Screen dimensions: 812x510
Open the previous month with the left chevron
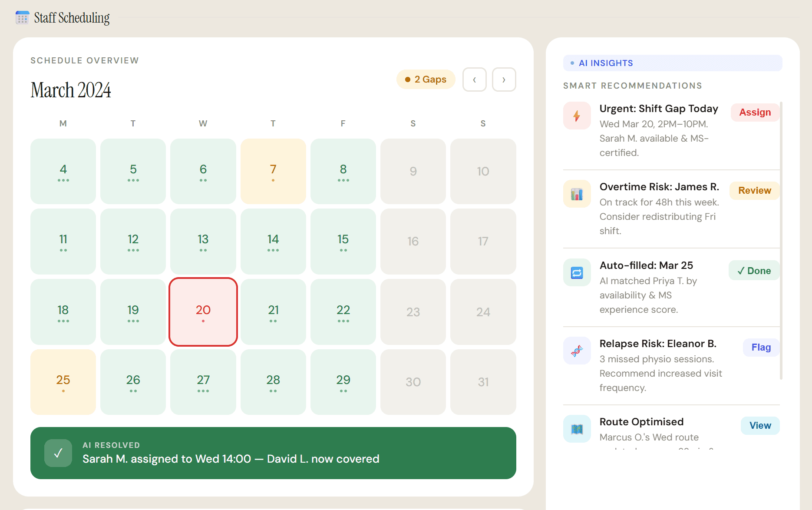point(474,79)
